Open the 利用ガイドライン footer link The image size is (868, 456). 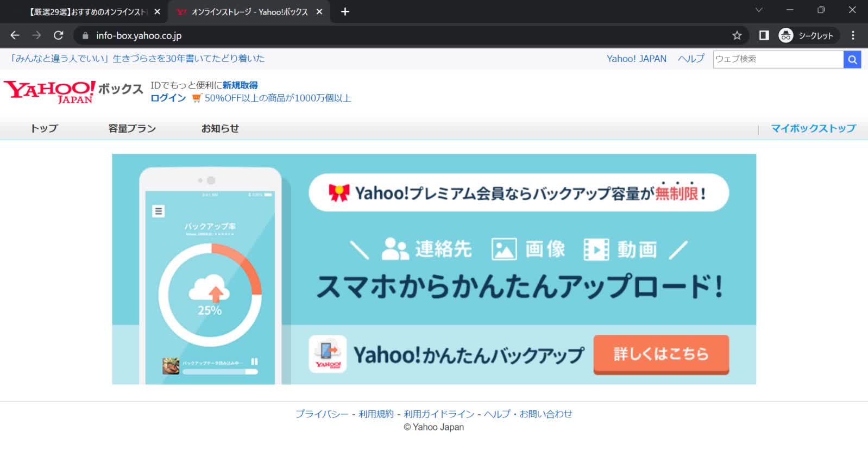(x=439, y=414)
